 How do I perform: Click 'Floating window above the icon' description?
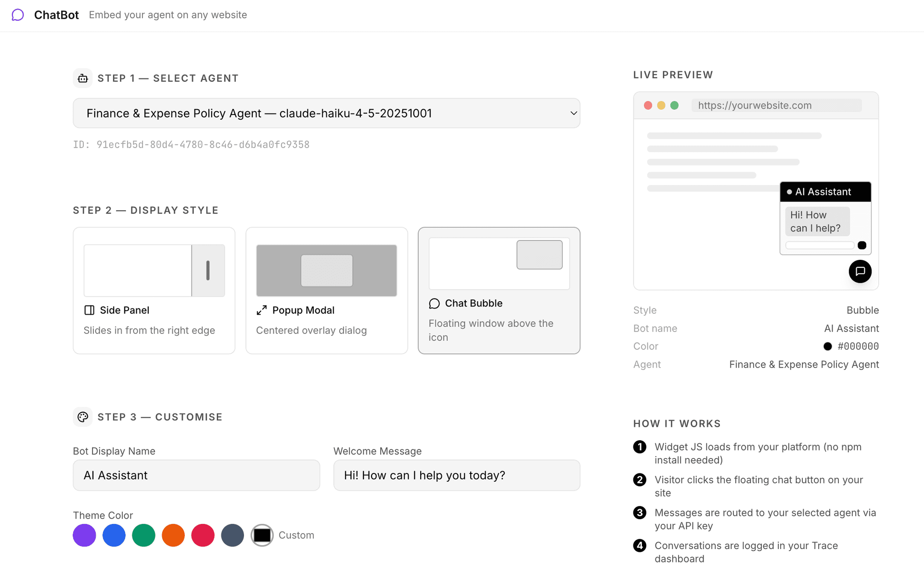(x=491, y=331)
